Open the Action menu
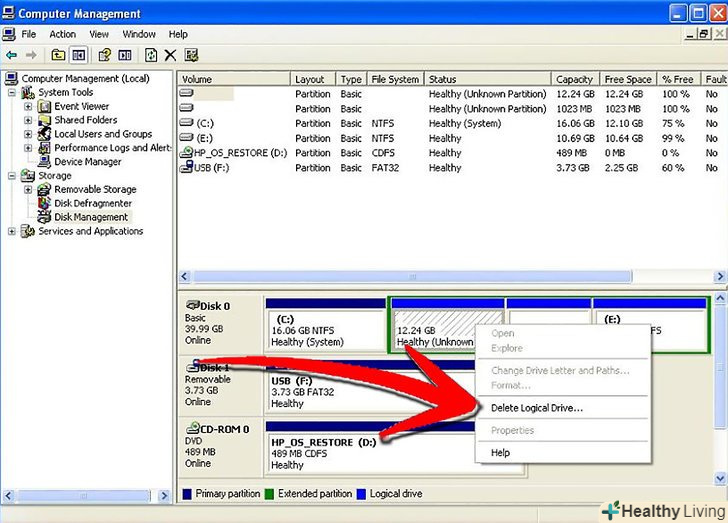This screenshot has width=728, height=523. [x=62, y=34]
